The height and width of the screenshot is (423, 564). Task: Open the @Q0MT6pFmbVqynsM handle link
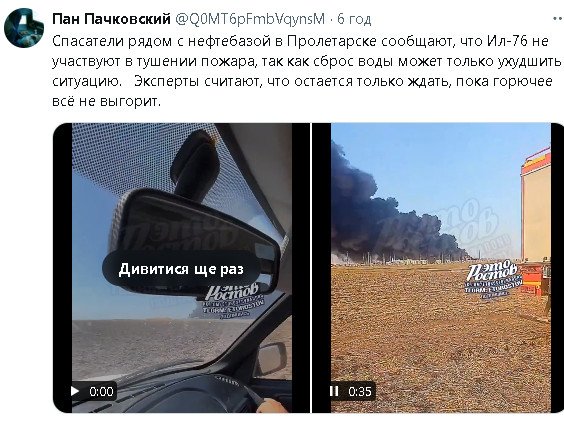(250, 19)
